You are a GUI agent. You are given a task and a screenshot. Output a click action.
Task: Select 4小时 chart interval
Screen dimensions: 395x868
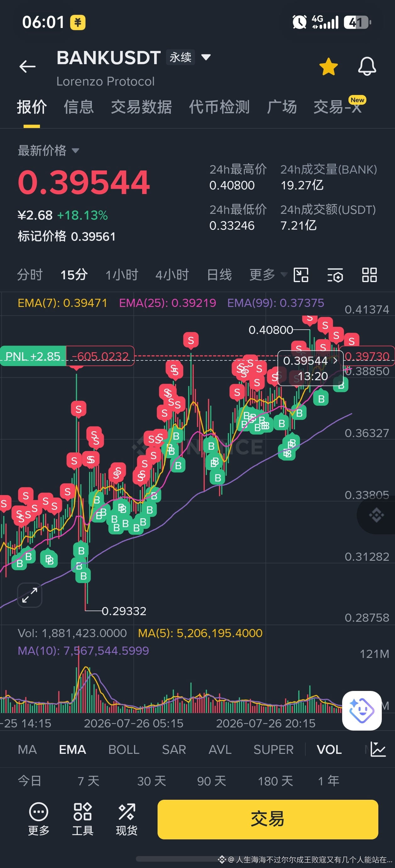(172, 275)
